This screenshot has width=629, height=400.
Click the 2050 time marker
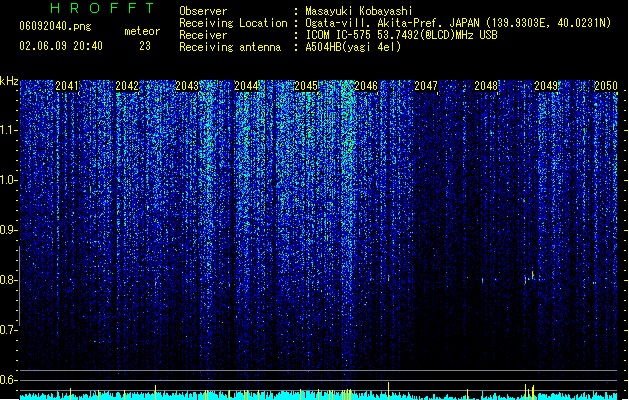coord(606,86)
